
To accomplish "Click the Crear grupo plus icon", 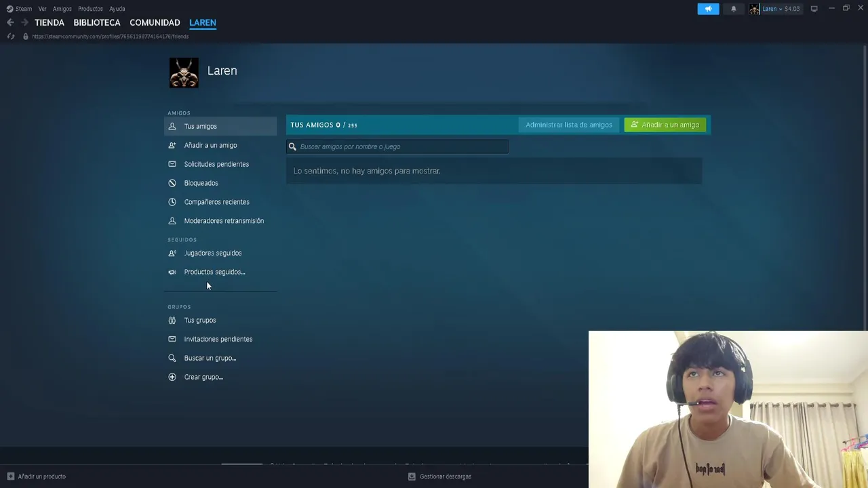I will coord(172,377).
